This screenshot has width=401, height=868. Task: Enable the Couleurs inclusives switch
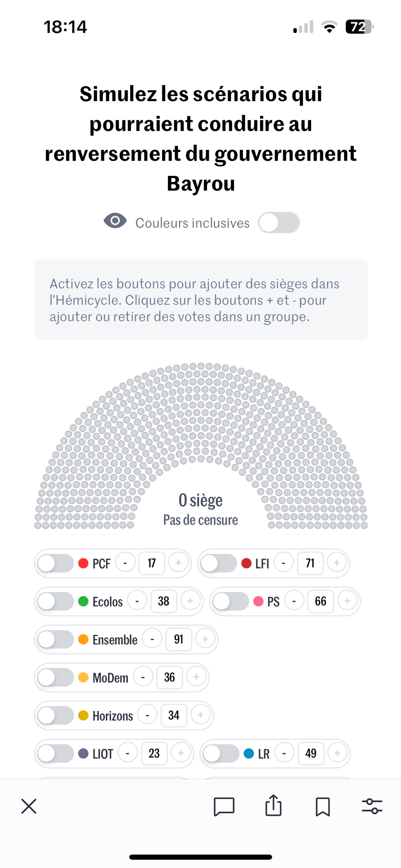[279, 223]
